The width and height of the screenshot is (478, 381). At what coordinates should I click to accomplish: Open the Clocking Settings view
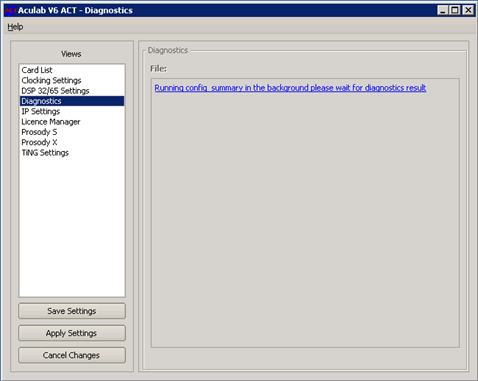point(72,80)
